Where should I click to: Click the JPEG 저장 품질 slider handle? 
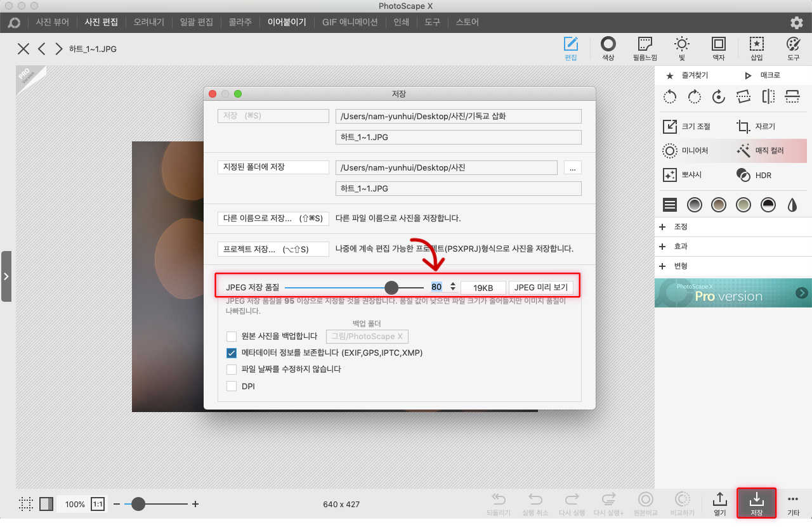391,288
